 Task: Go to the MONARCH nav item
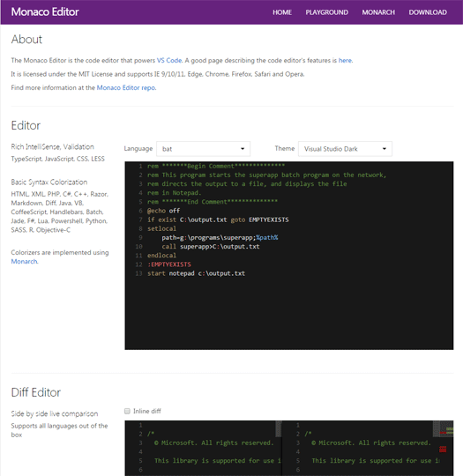[x=378, y=12]
